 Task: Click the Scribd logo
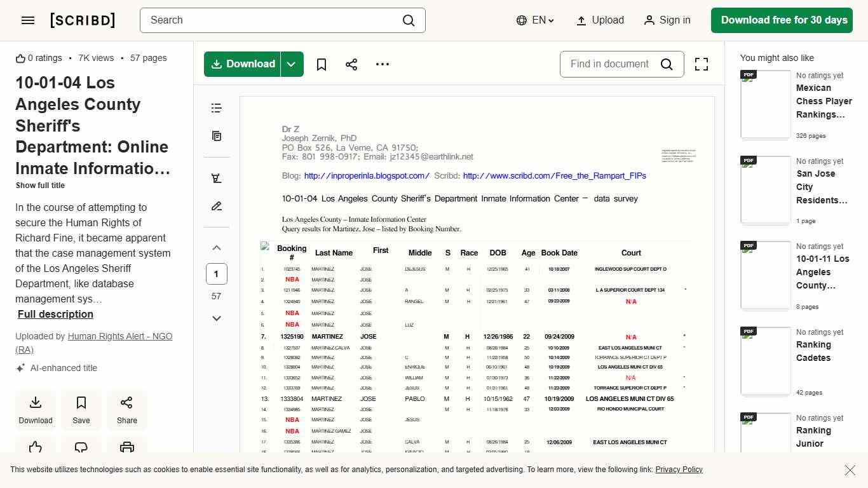pyautogui.click(x=82, y=20)
